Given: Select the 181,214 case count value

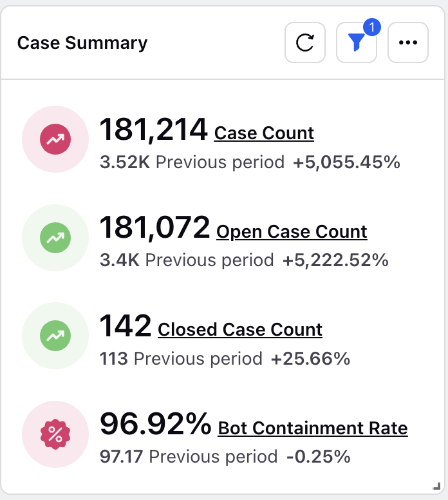Looking at the screenshot, I should (154, 130).
